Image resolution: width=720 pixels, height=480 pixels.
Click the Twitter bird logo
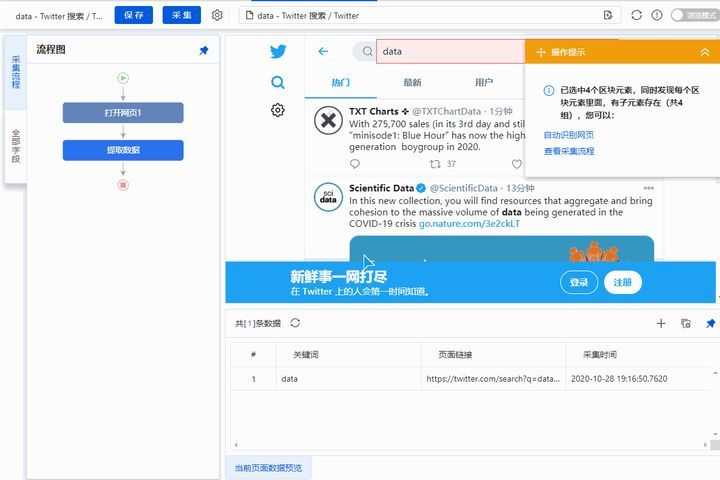(278, 51)
